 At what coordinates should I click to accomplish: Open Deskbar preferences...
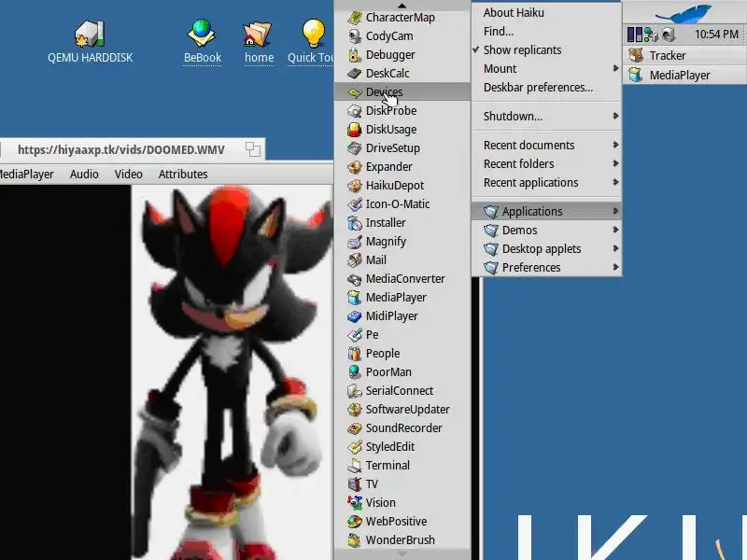tap(546, 88)
